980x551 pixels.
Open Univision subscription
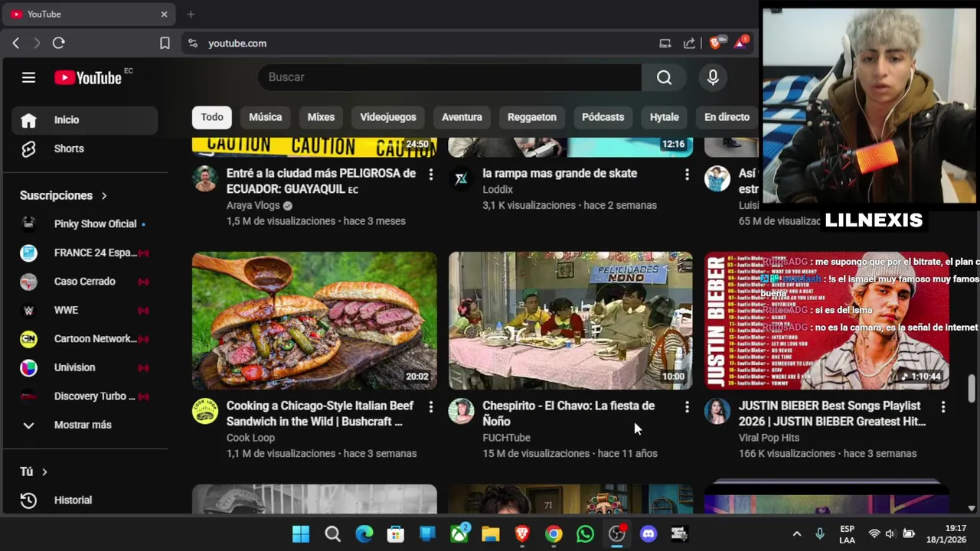[x=84, y=367]
